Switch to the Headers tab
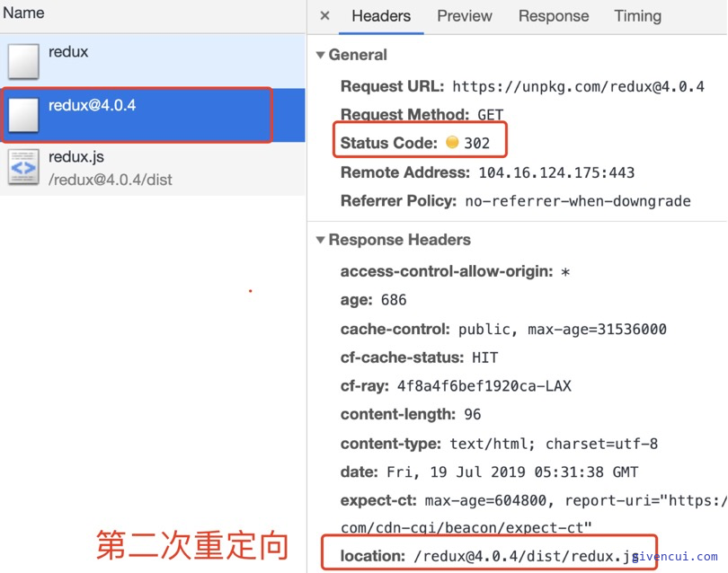The height and width of the screenshot is (573, 728). click(x=381, y=16)
